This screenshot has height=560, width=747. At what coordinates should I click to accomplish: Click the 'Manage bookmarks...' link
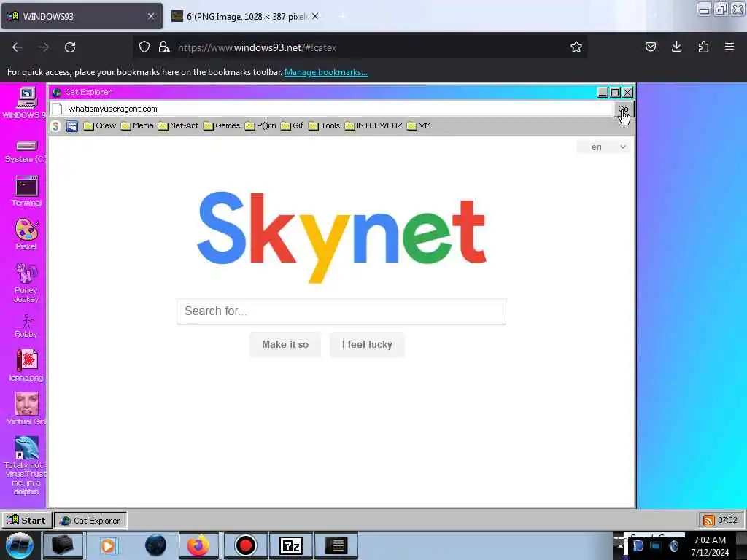pos(326,72)
